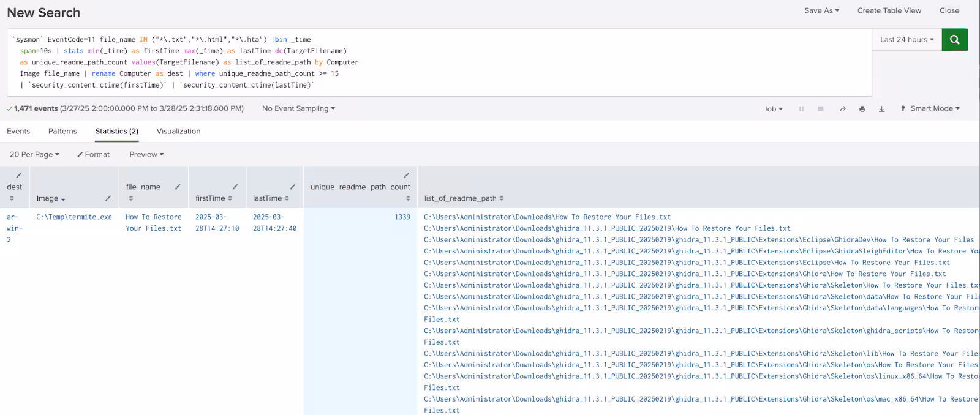Click the pencil icon on unique_readme_path_count column
This screenshot has width=980, height=415.
406,176
